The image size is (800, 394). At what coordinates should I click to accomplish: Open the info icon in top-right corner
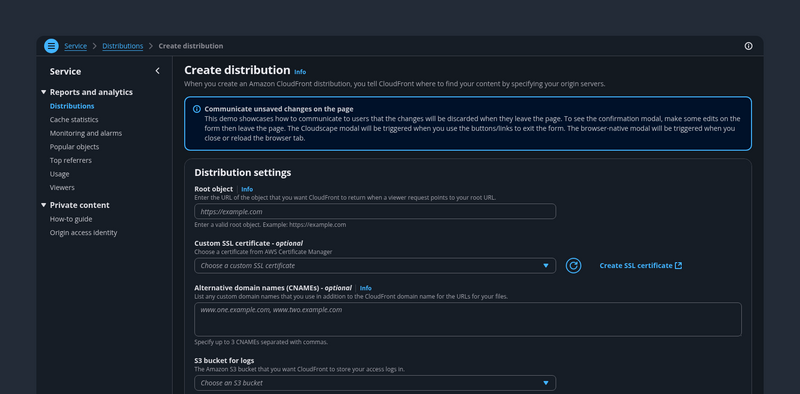[x=748, y=46]
